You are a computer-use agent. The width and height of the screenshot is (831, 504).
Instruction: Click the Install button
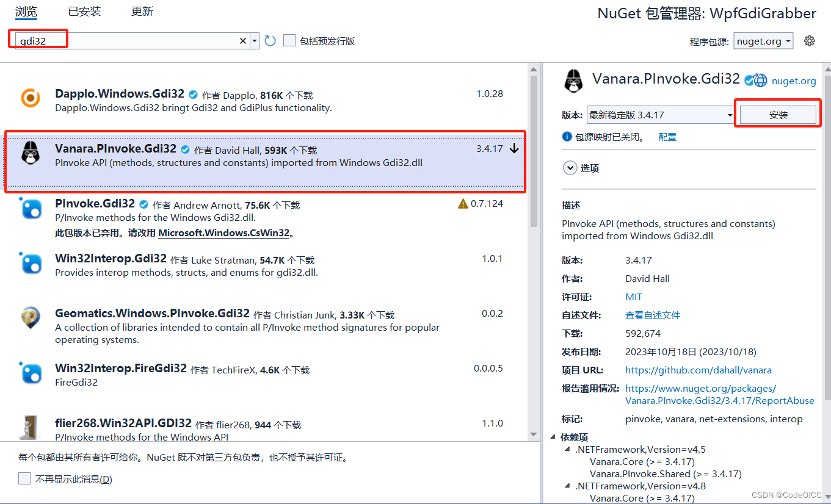click(x=778, y=115)
